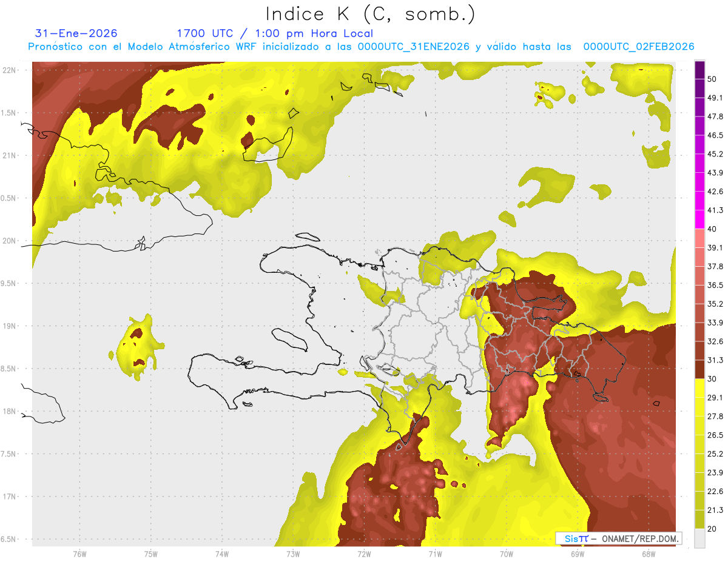Click the colorbar value '49.1'
This screenshot has width=728, height=562.
pyautogui.click(x=715, y=98)
